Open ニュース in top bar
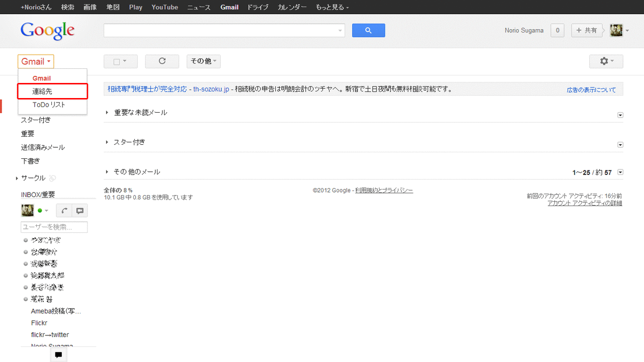Screen dimensions: 644x362 point(199,7)
